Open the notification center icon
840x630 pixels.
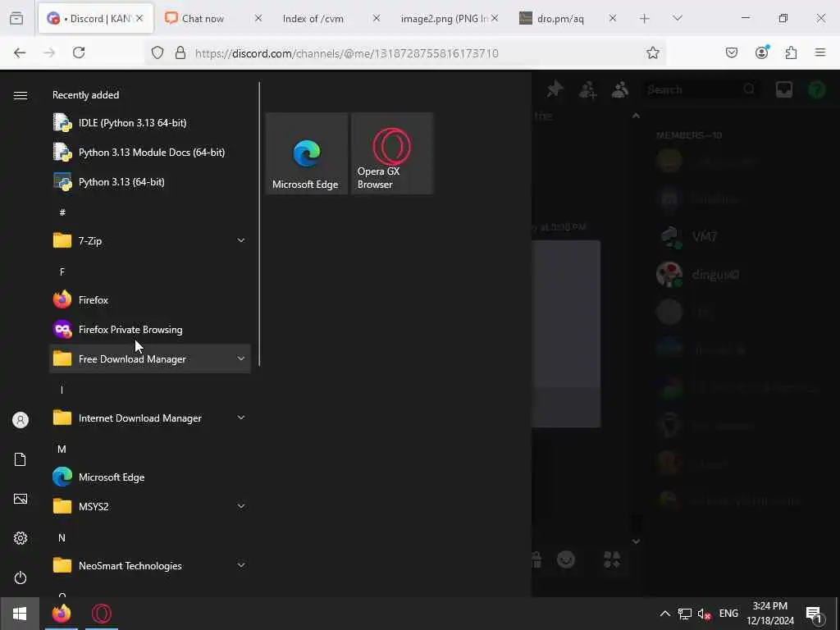pos(814,614)
